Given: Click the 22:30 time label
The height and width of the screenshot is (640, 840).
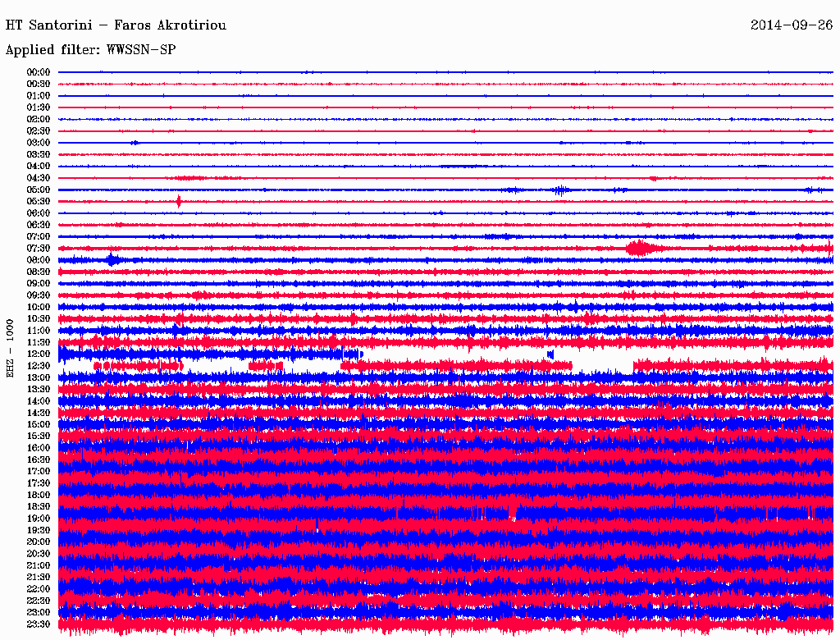Looking at the screenshot, I should pos(38,601).
